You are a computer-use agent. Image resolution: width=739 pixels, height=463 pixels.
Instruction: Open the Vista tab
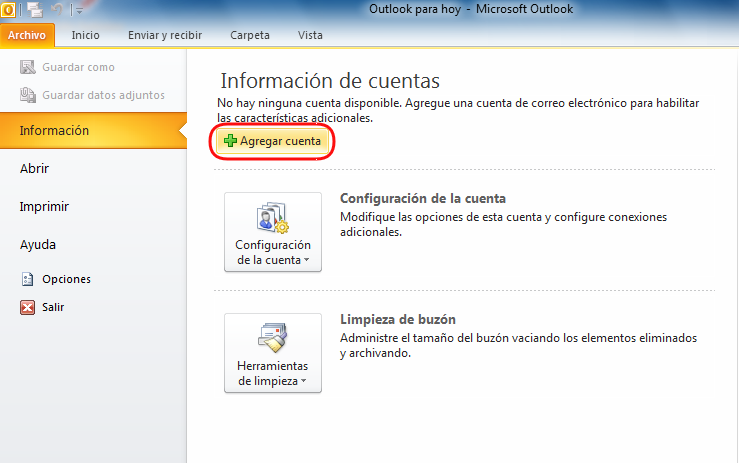(310, 35)
